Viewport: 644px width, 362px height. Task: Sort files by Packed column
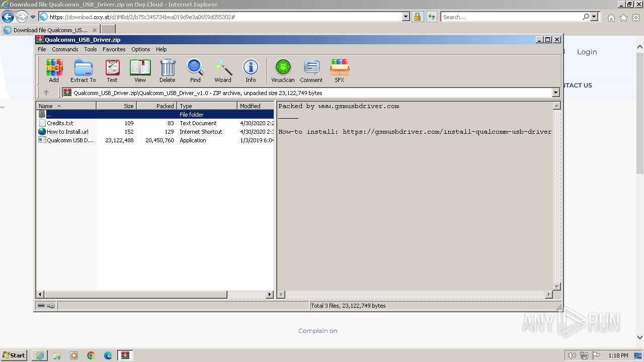pyautogui.click(x=156, y=106)
